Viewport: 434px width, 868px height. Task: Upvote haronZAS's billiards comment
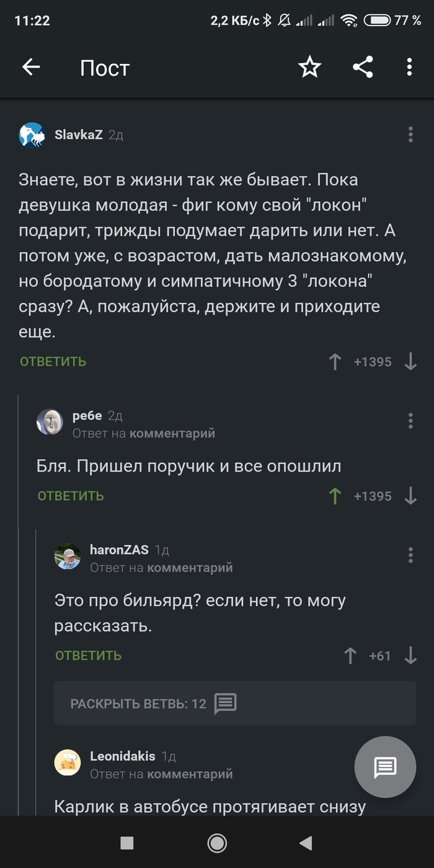[350, 656]
